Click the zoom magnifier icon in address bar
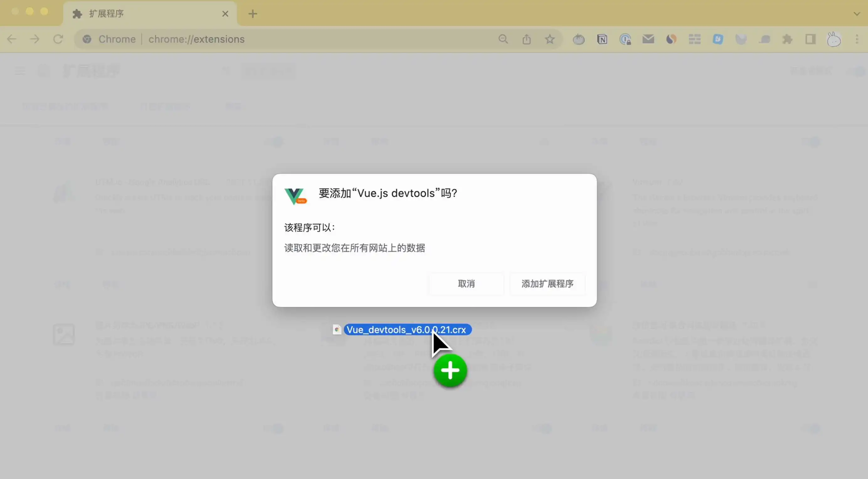The height and width of the screenshot is (479, 868). point(503,39)
